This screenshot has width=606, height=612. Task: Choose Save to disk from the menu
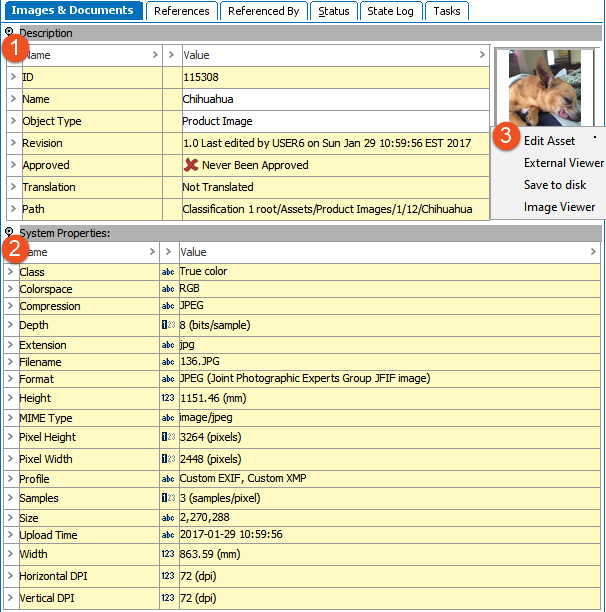coord(555,185)
